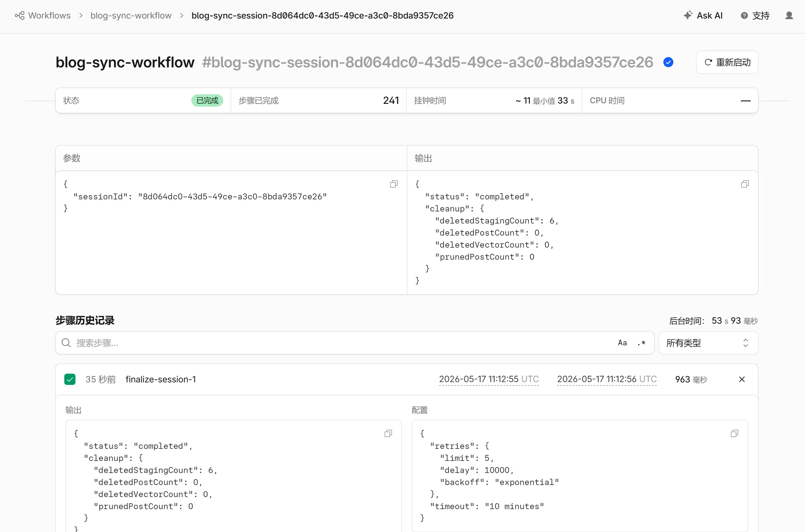Image resolution: width=805 pixels, height=532 pixels.
Task: Close the finalize-session-1 step details
Action: click(742, 379)
